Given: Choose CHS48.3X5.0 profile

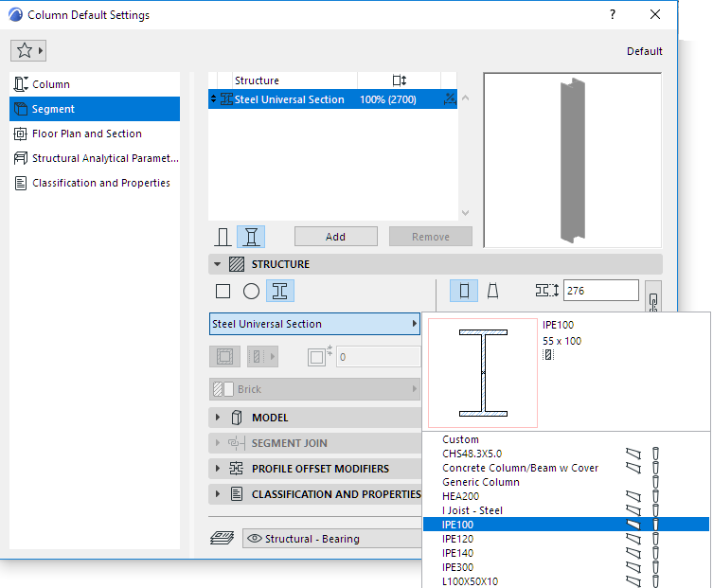Looking at the screenshot, I should [566, 454].
